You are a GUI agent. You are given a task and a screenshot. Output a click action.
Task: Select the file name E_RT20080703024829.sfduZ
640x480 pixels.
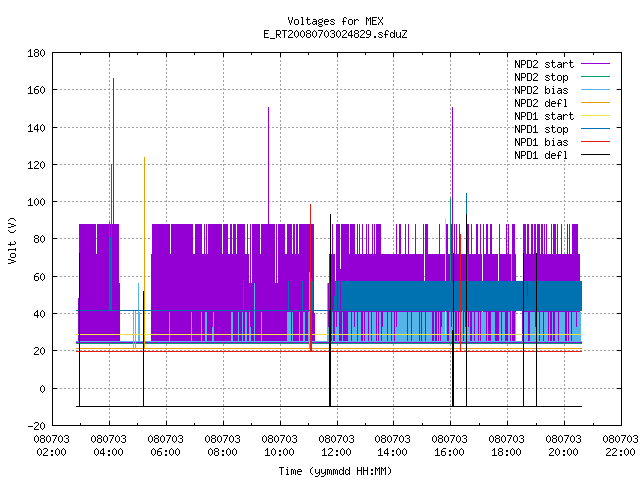(335, 34)
